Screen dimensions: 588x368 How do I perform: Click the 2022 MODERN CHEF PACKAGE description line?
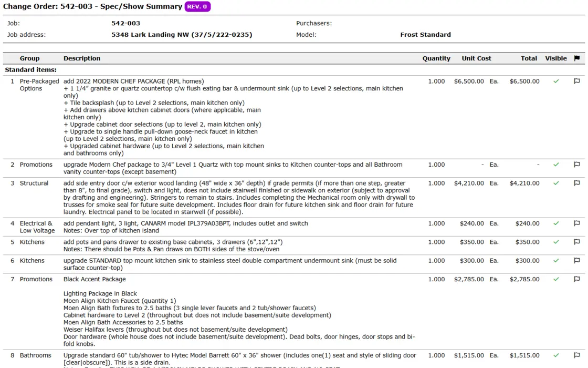pyautogui.click(x=133, y=81)
